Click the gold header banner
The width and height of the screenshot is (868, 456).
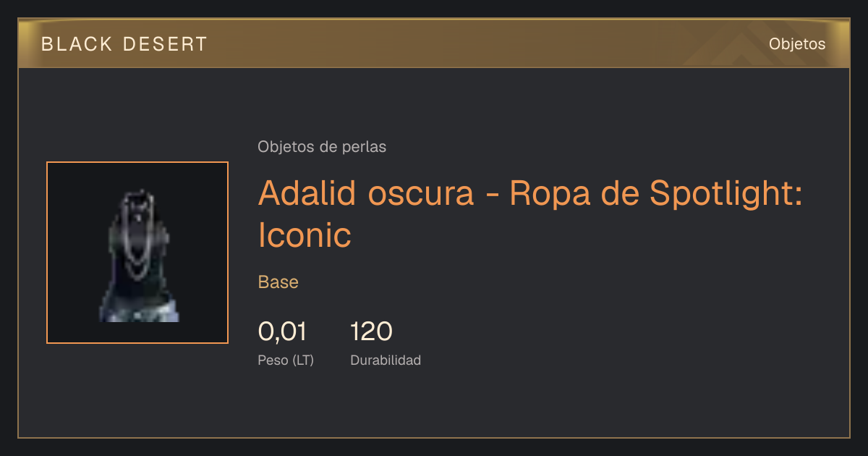(x=434, y=44)
